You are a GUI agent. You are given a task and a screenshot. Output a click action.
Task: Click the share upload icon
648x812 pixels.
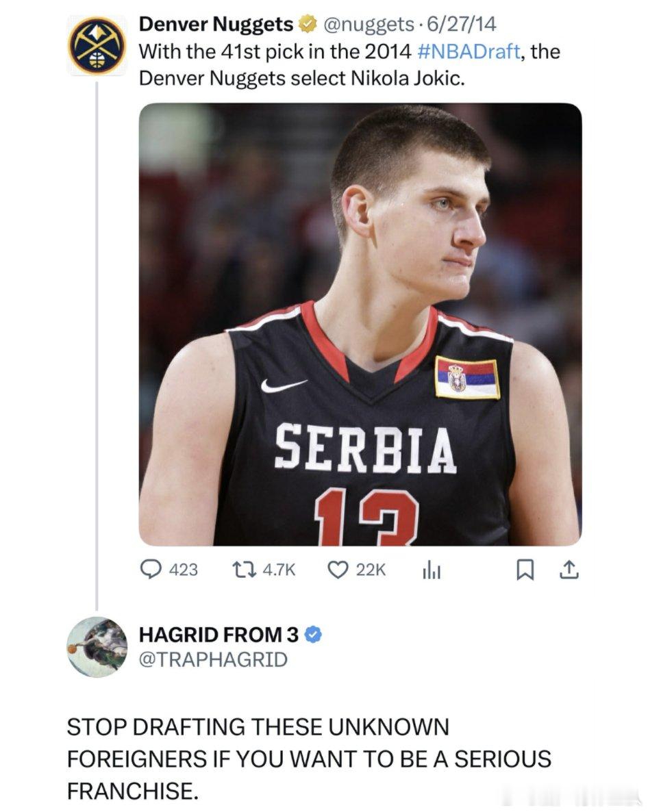(x=569, y=570)
